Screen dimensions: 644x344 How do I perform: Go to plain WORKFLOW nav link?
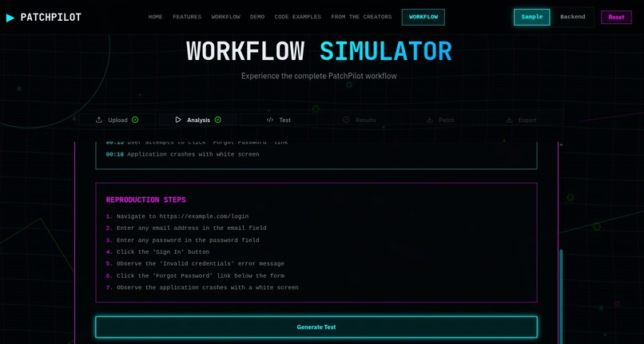[225, 17]
